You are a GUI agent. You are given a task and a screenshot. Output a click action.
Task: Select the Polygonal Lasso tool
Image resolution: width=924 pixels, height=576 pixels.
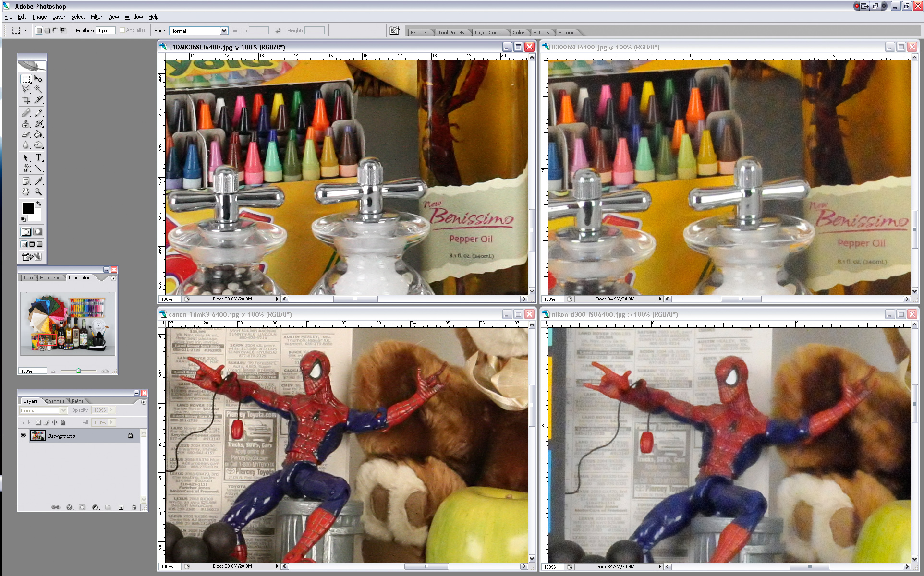pyautogui.click(x=26, y=89)
